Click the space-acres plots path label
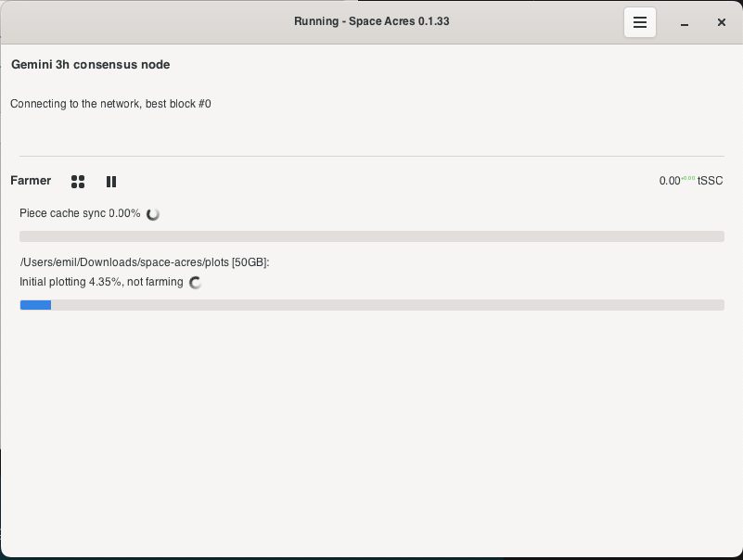The height and width of the screenshot is (560, 743). pos(143,262)
